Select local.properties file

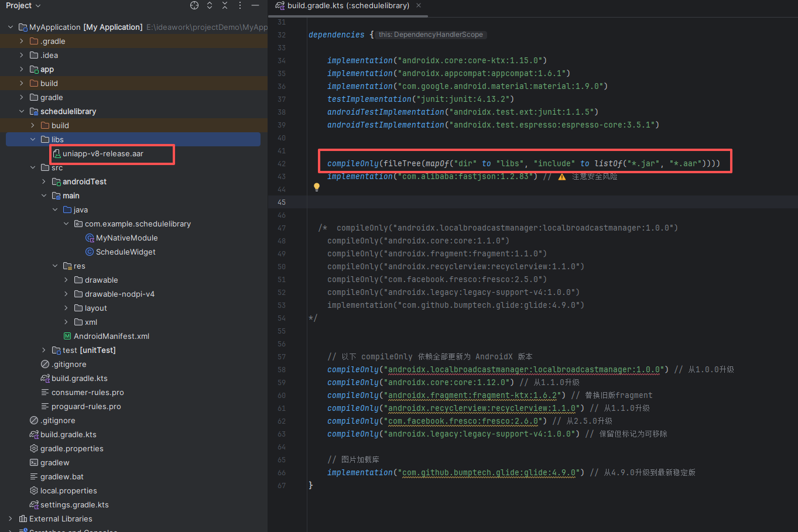[x=69, y=490]
